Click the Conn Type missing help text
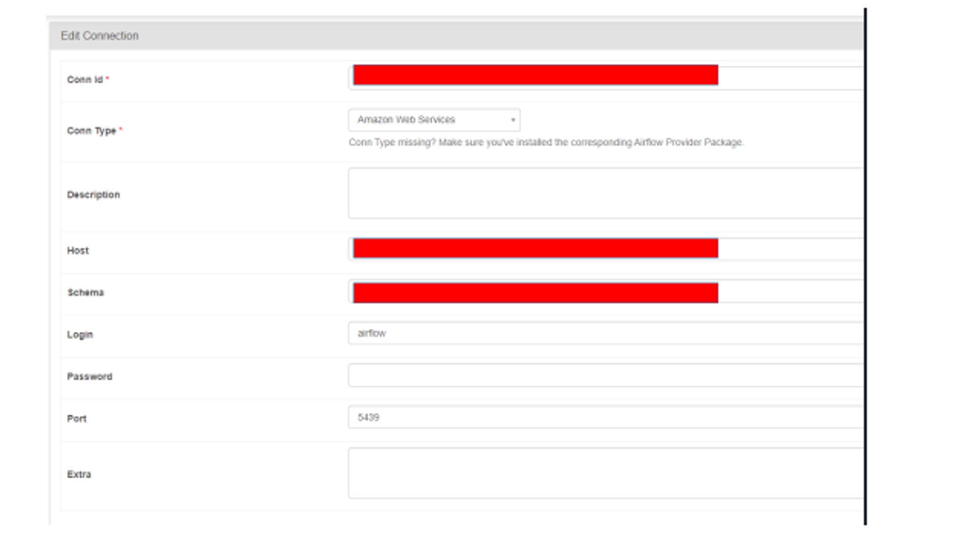 [546, 143]
